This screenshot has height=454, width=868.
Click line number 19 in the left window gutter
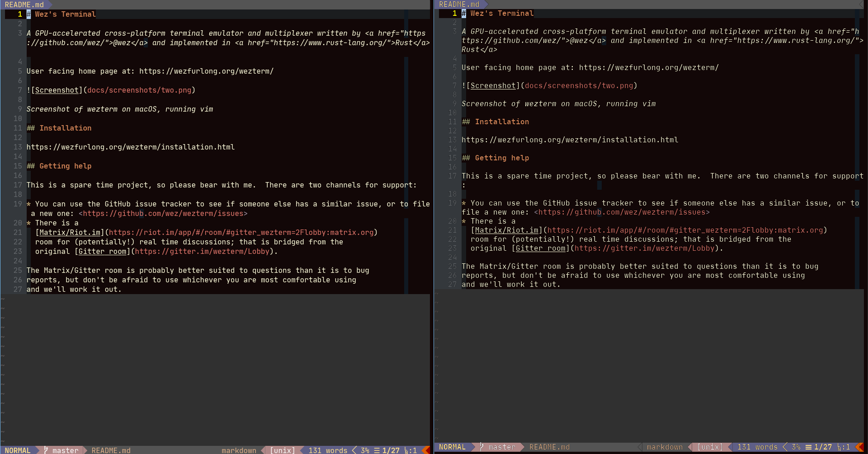click(x=18, y=204)
